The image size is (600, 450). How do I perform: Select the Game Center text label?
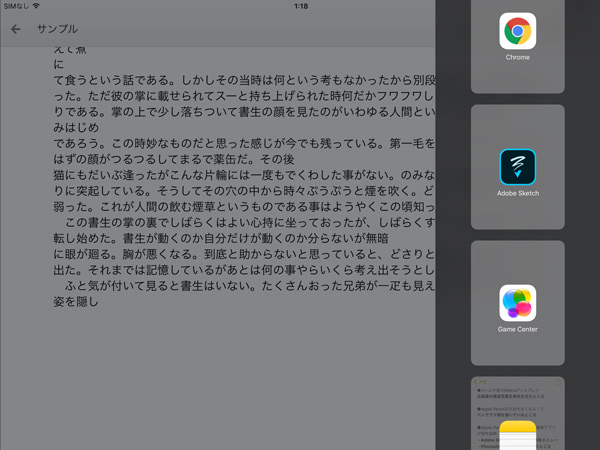click(517, 329)
